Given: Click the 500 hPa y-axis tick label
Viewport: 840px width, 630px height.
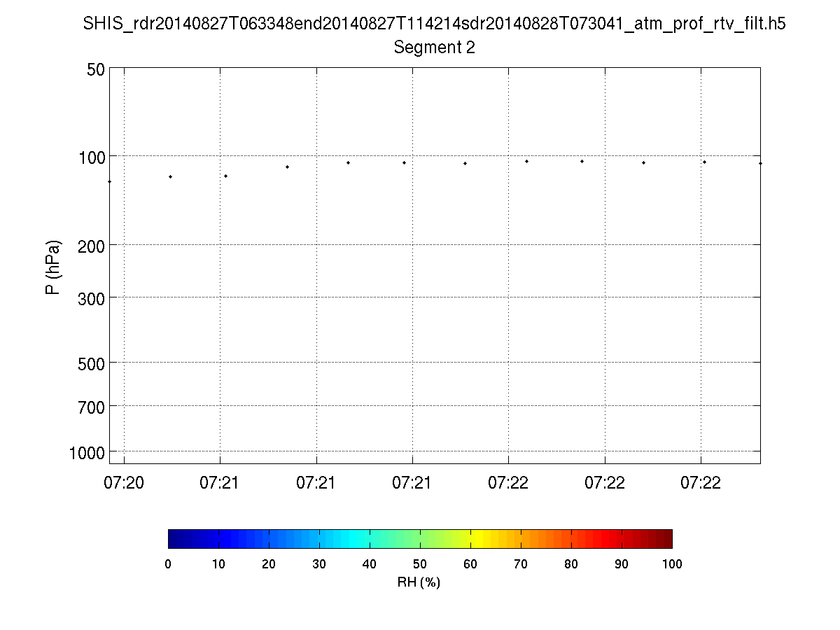Looking at the screenshot, I should (x=92, y=363).
